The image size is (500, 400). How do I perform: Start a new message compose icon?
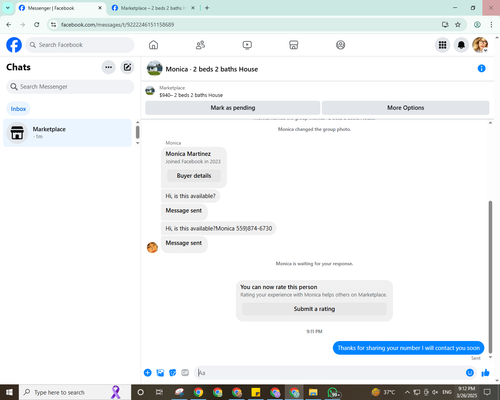click(127, 67)
